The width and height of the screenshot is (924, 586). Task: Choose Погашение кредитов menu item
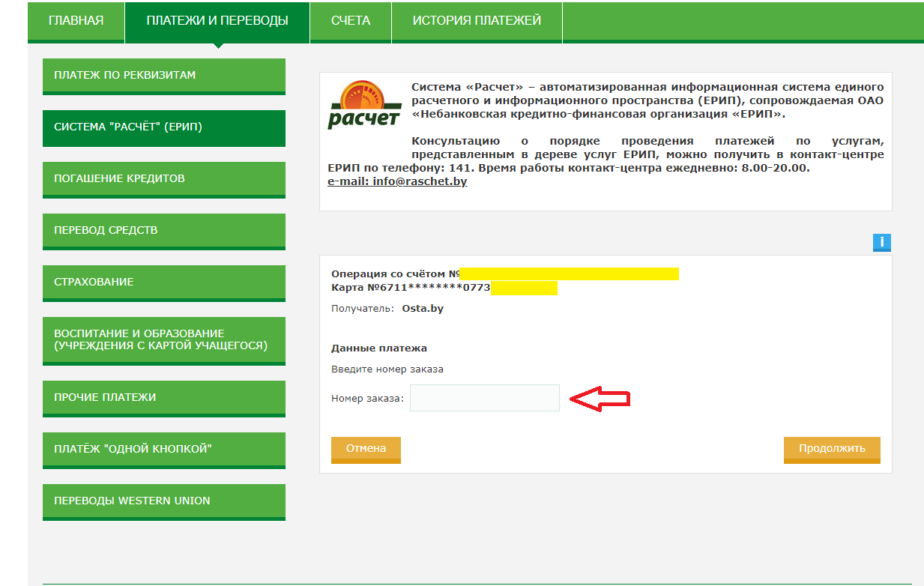(x=164, y=179)
